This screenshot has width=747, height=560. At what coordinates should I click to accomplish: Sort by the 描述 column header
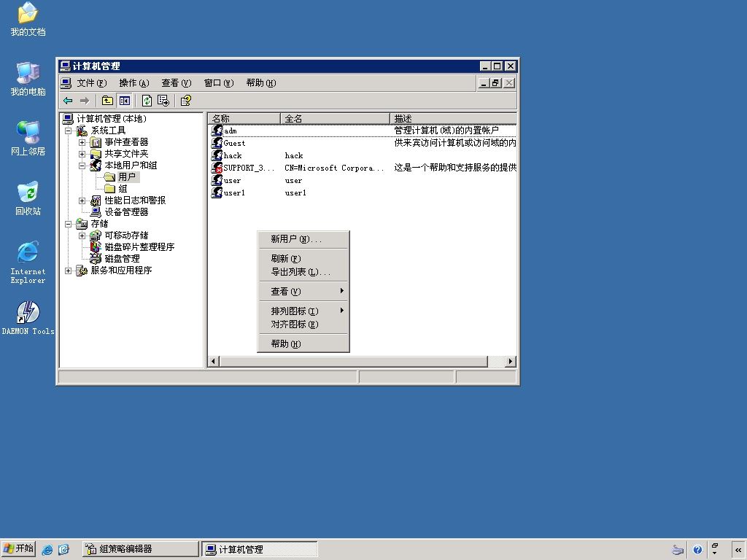click(453, 118)
